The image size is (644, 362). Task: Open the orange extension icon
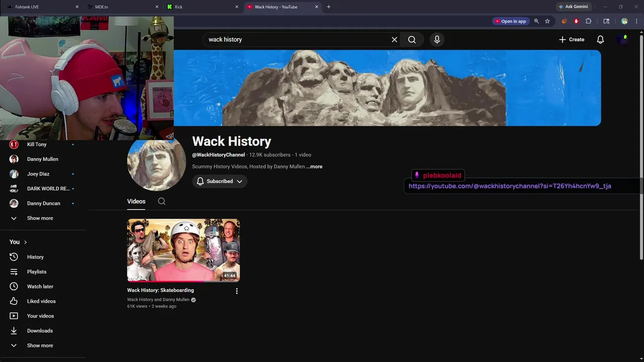tap(564, 21)
